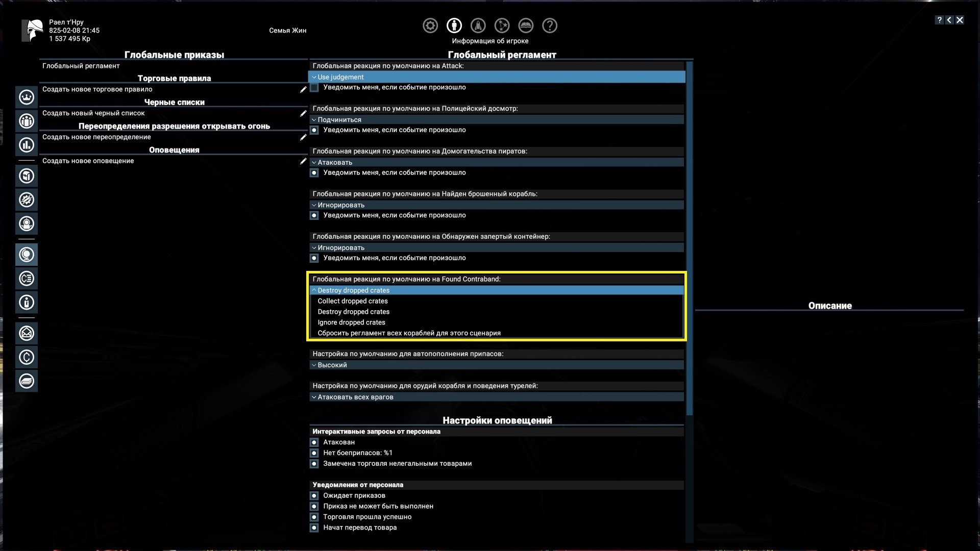Open the bar chart statistics icon in the sidebar
Image resolution: width=980 pixels, height=551 pixels.
pos(27,145)
